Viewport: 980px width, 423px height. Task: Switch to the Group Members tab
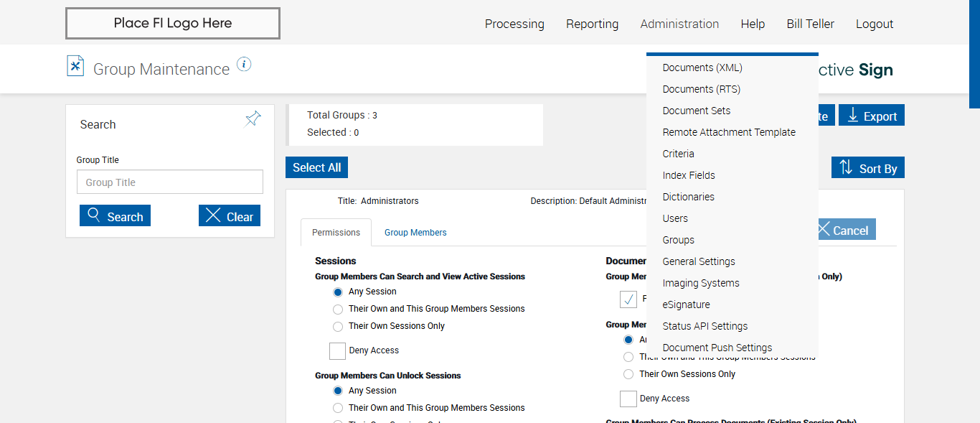coord(415,233)
